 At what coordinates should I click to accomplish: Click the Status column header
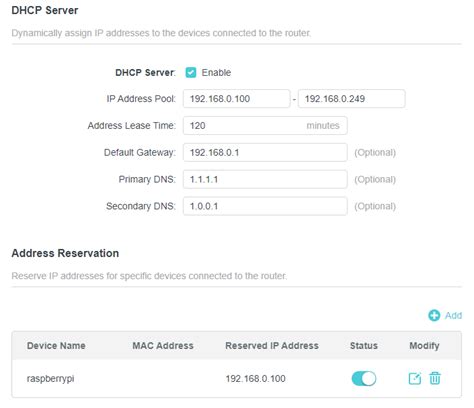point(364,346)
